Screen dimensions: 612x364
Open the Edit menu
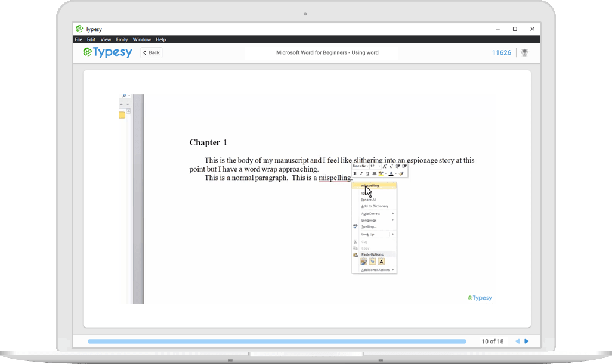[x=91, y=39]
